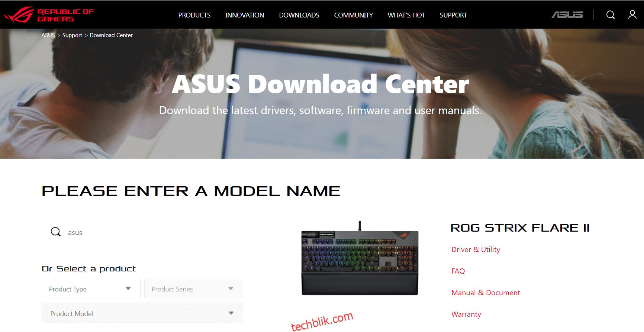Click the 'ASUS Download Center' banner title

coord(321,84)
